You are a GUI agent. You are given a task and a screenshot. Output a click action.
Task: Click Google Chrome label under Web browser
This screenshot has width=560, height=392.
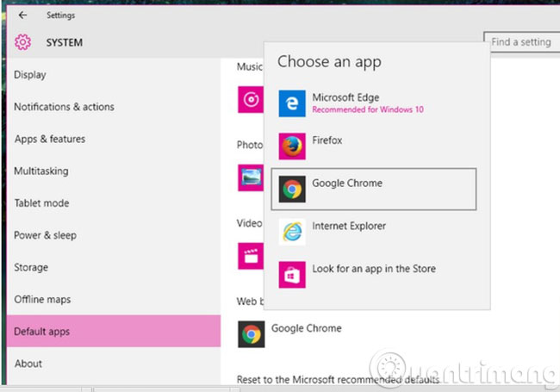point(307,328)
